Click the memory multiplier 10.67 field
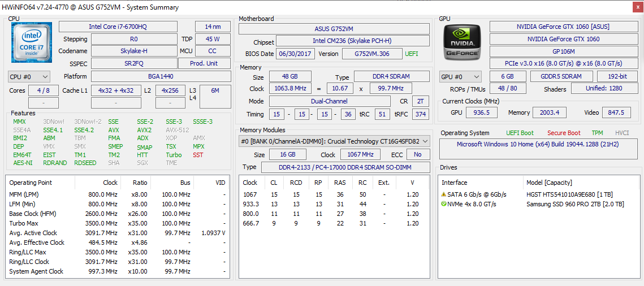The height and width of the screenshot is (286, 644). pyautogui.click(x=340, y=88)
